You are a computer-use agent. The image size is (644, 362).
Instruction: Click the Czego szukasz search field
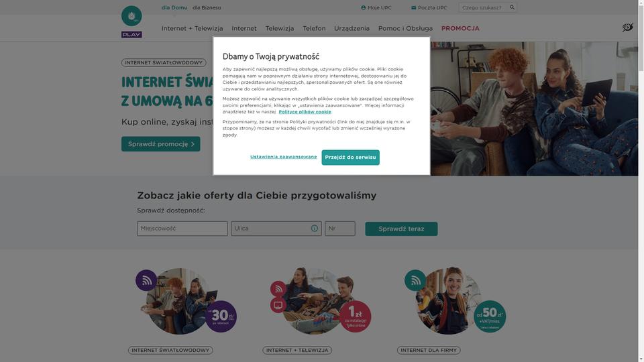[484, 7]
